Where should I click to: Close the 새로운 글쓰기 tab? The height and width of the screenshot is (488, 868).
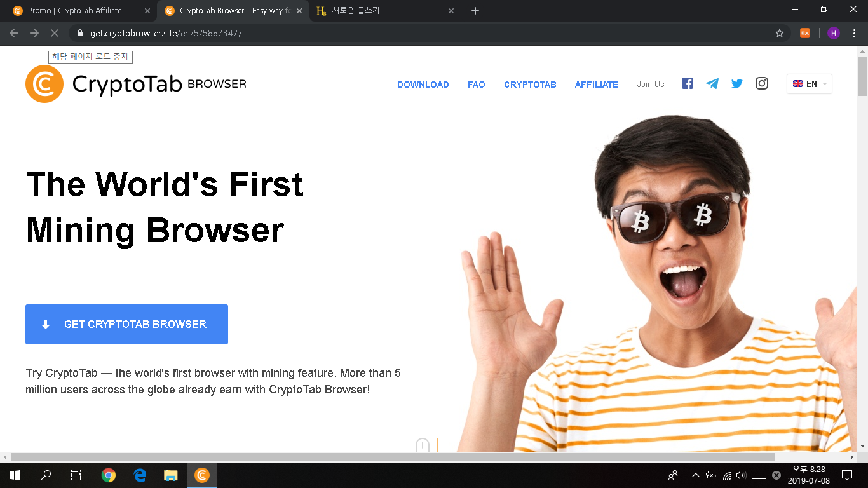point(451,11)
